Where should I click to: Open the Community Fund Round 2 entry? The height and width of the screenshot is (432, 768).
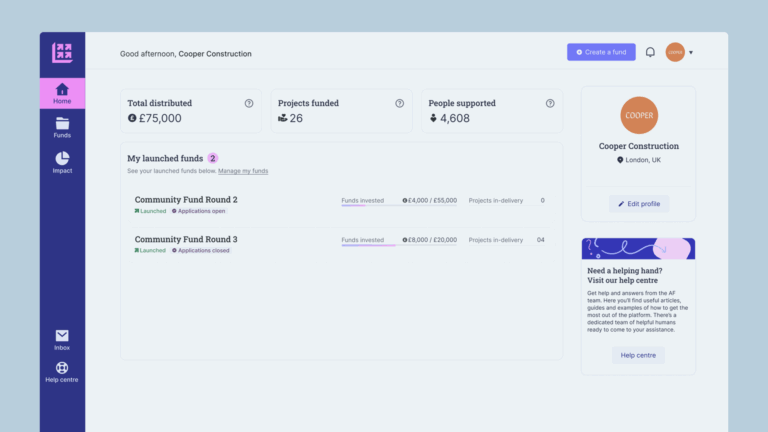[186, 199]
